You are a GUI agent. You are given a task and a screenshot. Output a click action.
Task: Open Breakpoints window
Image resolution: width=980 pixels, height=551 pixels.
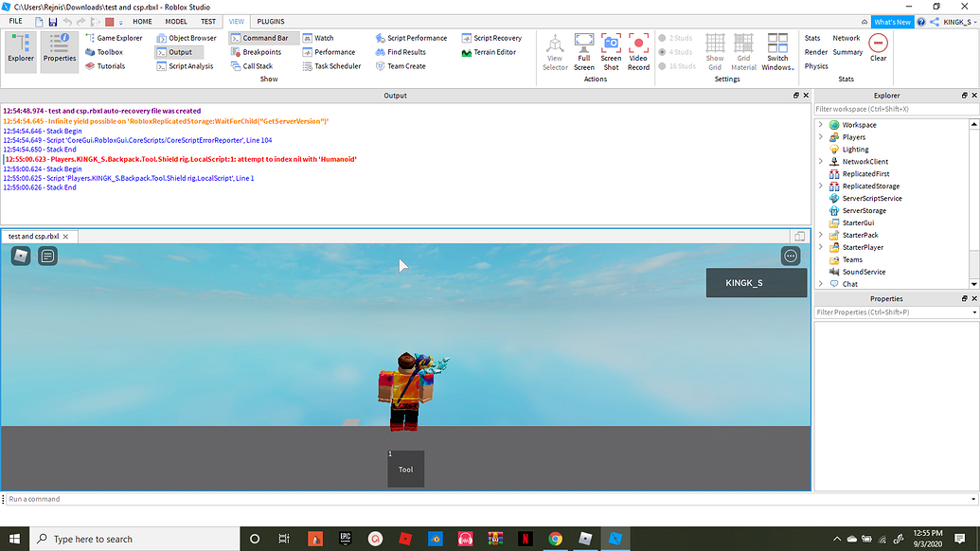pos(257,52)
